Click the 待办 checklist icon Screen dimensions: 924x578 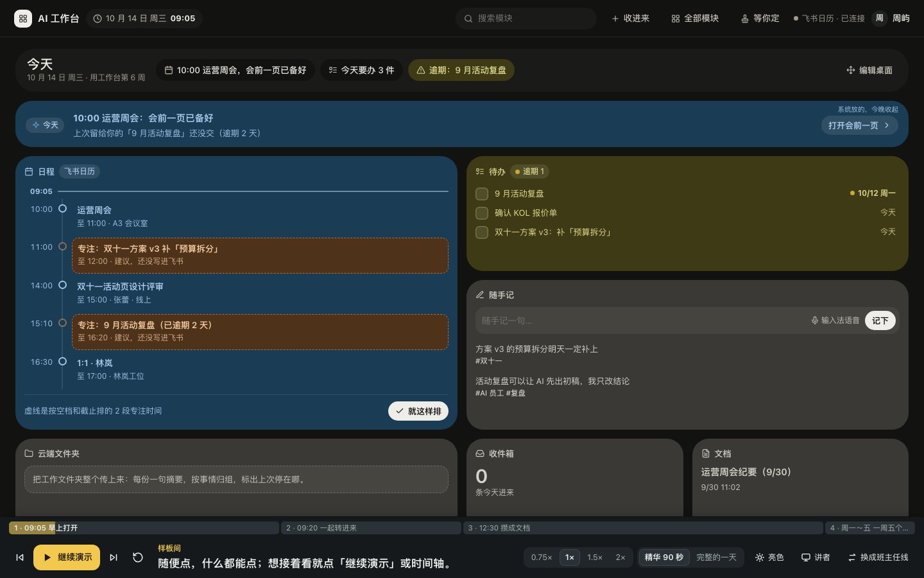click(x=480, y=171)
